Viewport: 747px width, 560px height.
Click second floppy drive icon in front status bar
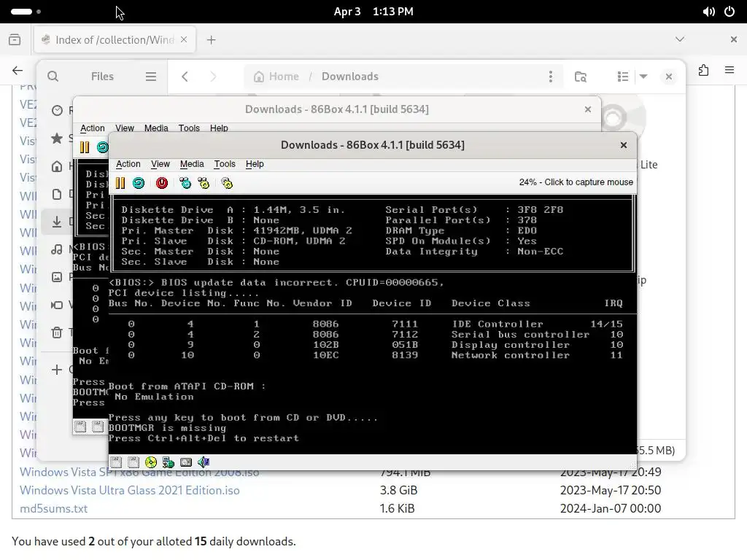click(x=133, y=462)
